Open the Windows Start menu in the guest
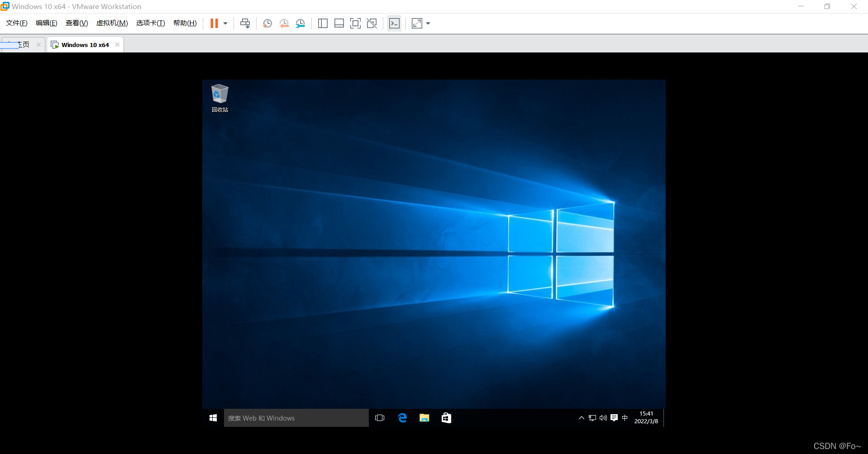This screenshot has height=454, width=868. tap(213, 418)
